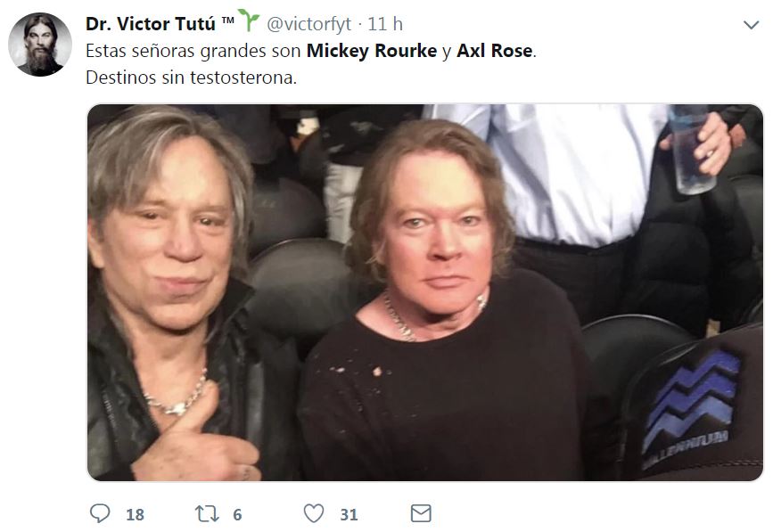773x532 pixels.
Task: Retweet this post using the arrows icon
Action: pos(207,513)
